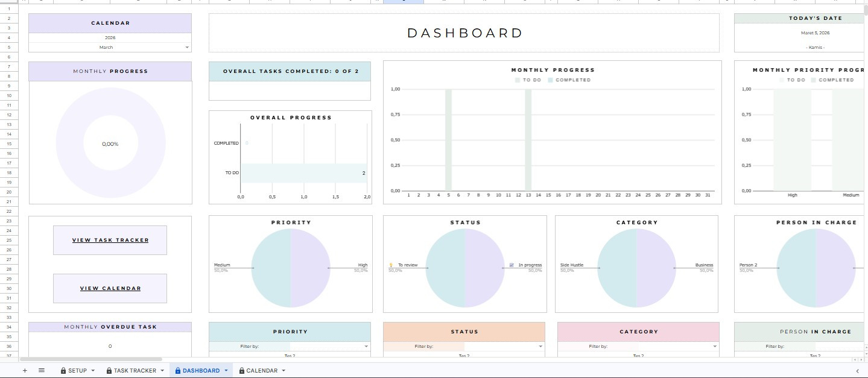This screenshot has width=868, height=378.
Task: Expand the Category filter-by dropdown
Action: (715, 347)
